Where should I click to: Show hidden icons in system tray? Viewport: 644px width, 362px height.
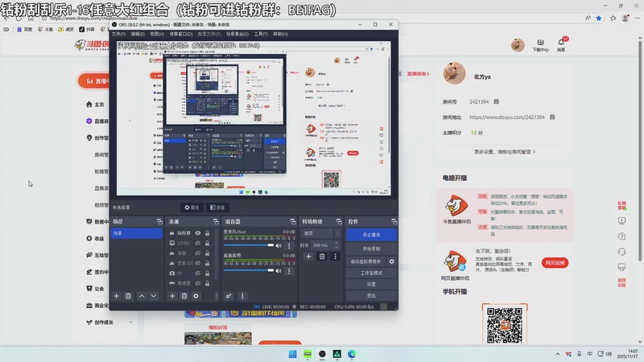[557, 354]
